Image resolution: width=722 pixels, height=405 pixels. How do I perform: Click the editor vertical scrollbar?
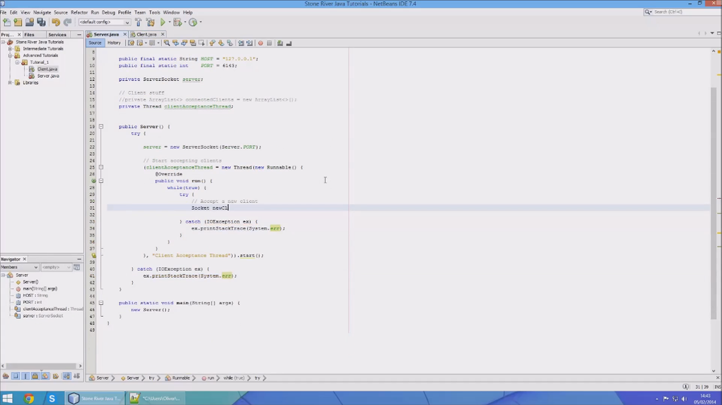tap(714, 200)
